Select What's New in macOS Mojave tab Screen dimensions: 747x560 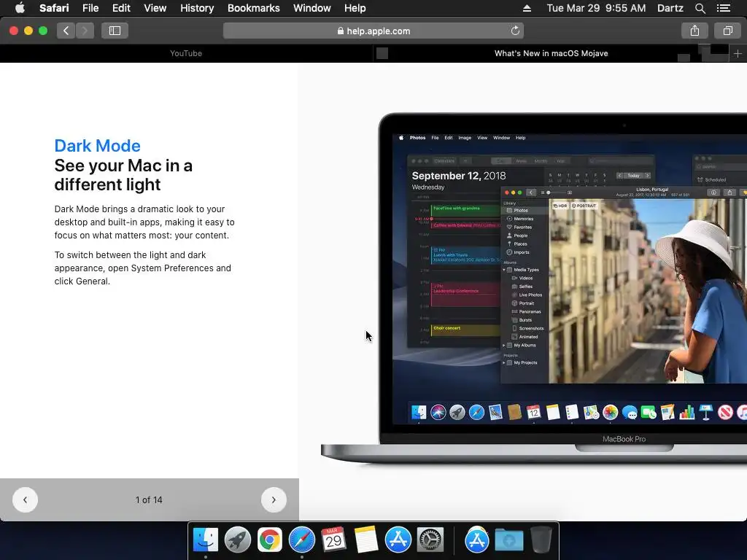pos(551,53)
